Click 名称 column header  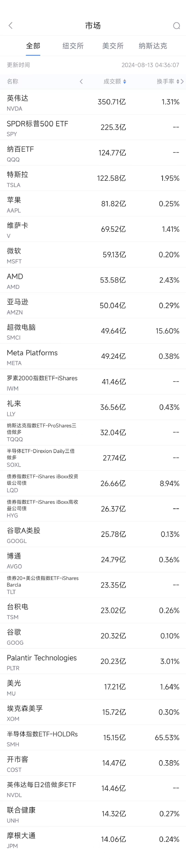[x=13, y=81]
